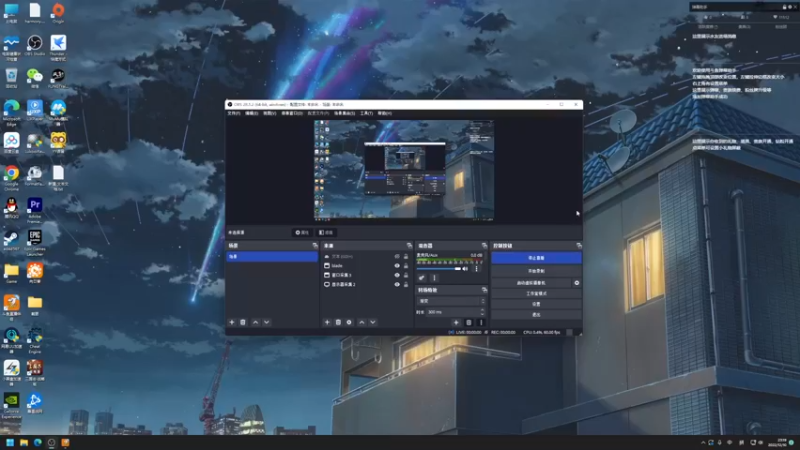Screen dimensions: 800x450
Task: Open the Google Chrome desktop shortcut
Action: point(11,178)
